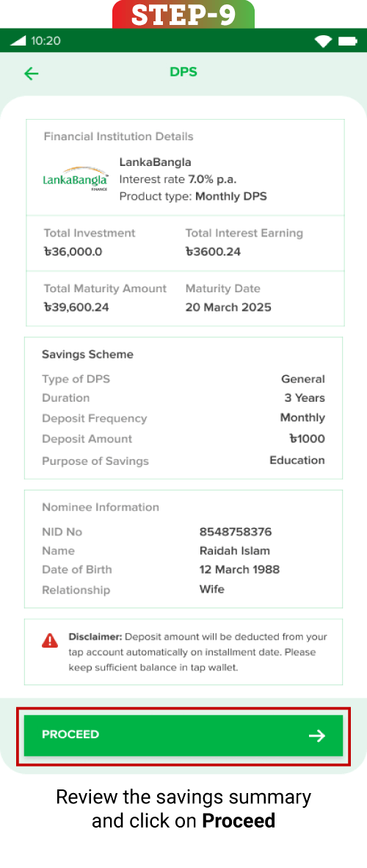Click the PROCEED button

point(183,735)
